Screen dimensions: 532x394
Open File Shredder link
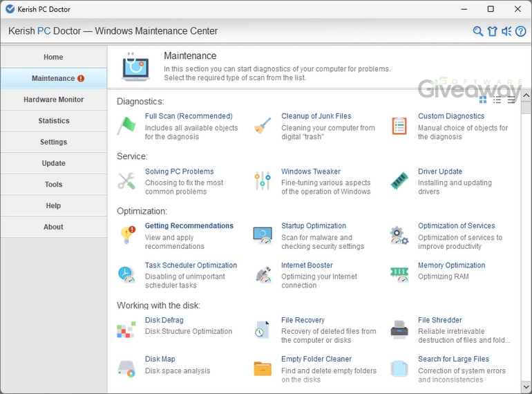click(439, 320)
